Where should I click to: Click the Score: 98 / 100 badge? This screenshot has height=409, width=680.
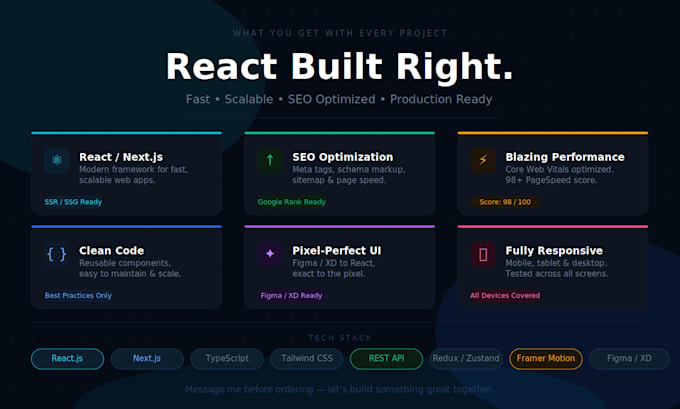click(x=505, y=202)
